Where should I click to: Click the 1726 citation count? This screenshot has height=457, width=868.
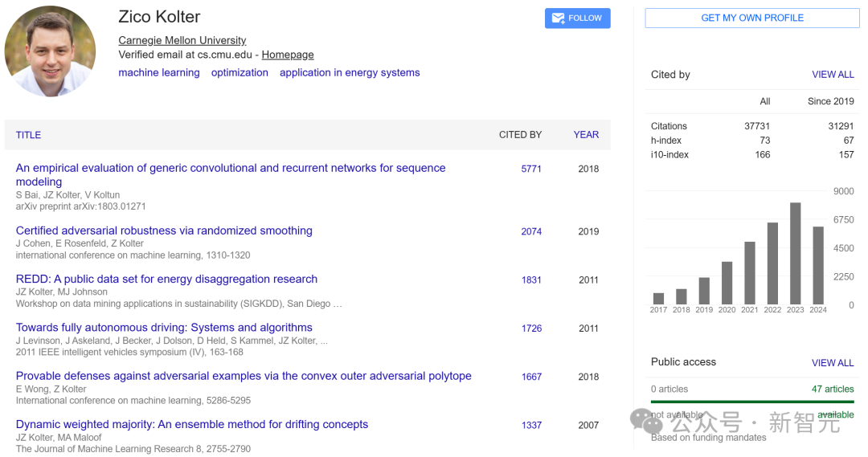(x=531, y=328)
